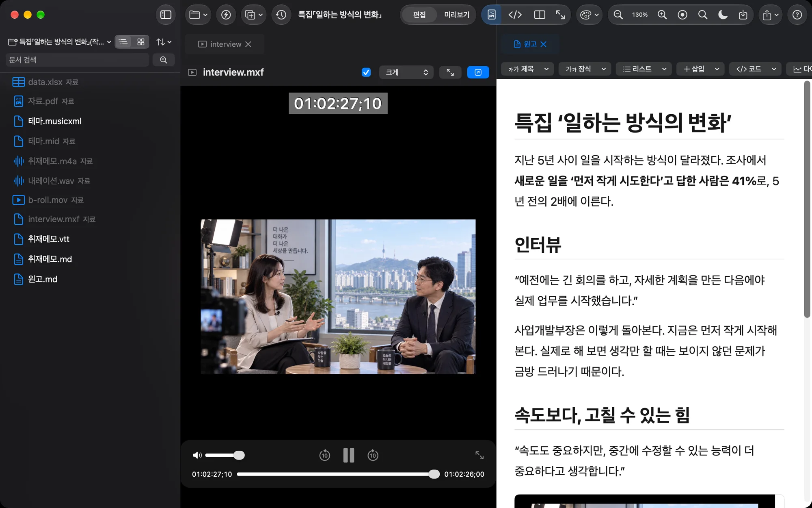Open the 리스트 dropdown
The height and width of the screenshot is (508, 812).
tap(644, 69)
